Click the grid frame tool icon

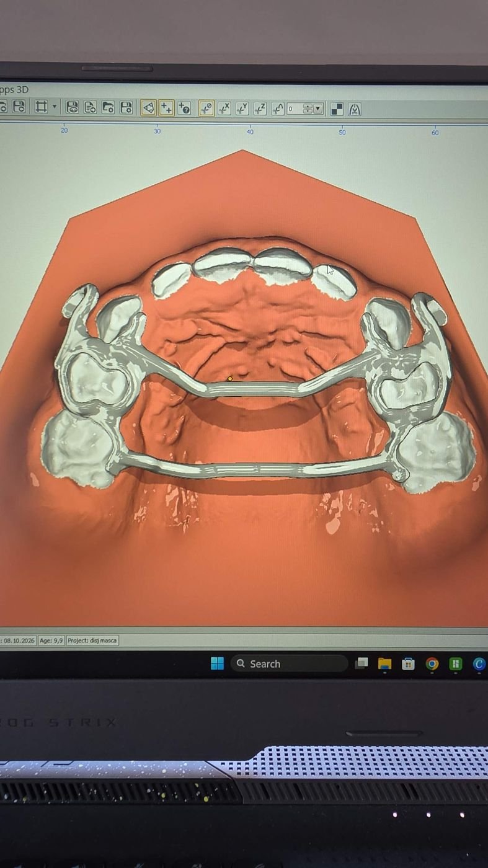tap(41, 107)
